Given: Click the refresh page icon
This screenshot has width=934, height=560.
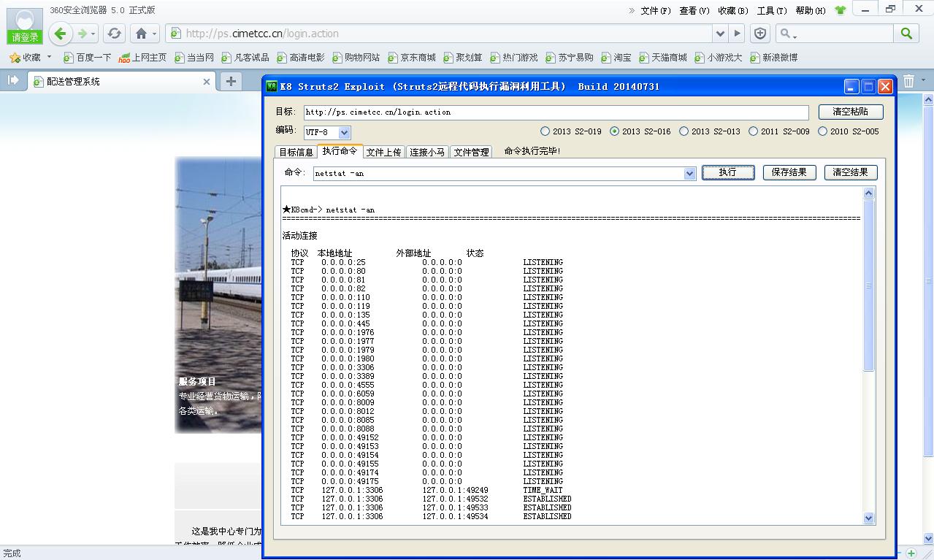Looking at the screenshot, I should pos(114,34).
